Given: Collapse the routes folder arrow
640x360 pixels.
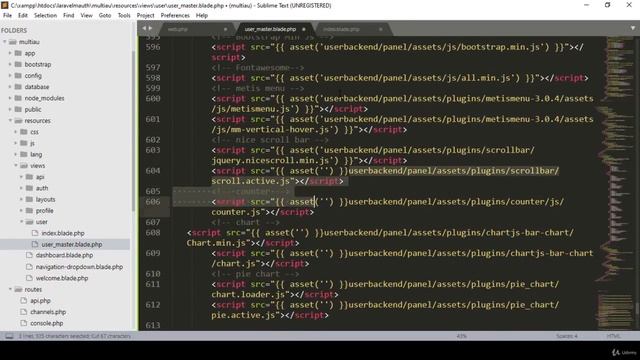Looking at the screenshot, I should point(10,289).
